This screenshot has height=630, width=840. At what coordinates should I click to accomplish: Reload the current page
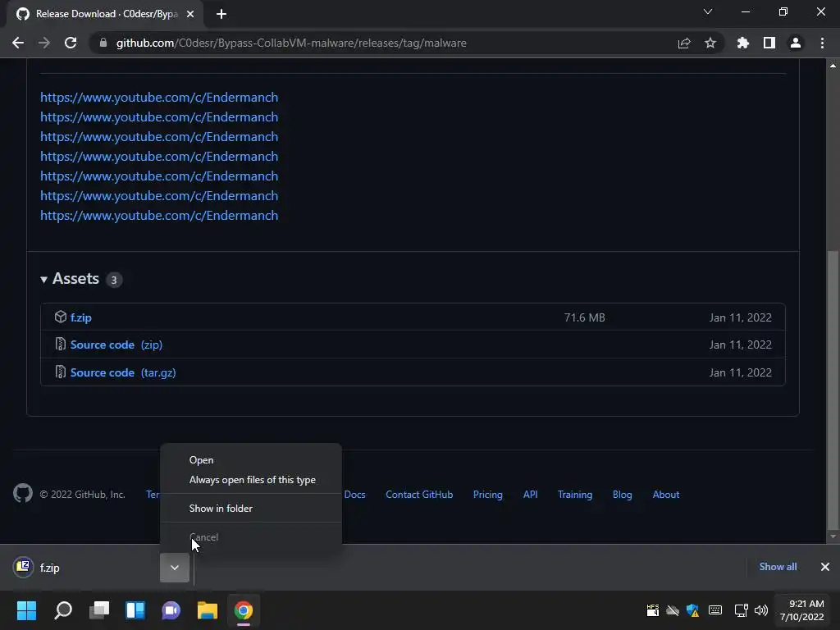[71, 43]
